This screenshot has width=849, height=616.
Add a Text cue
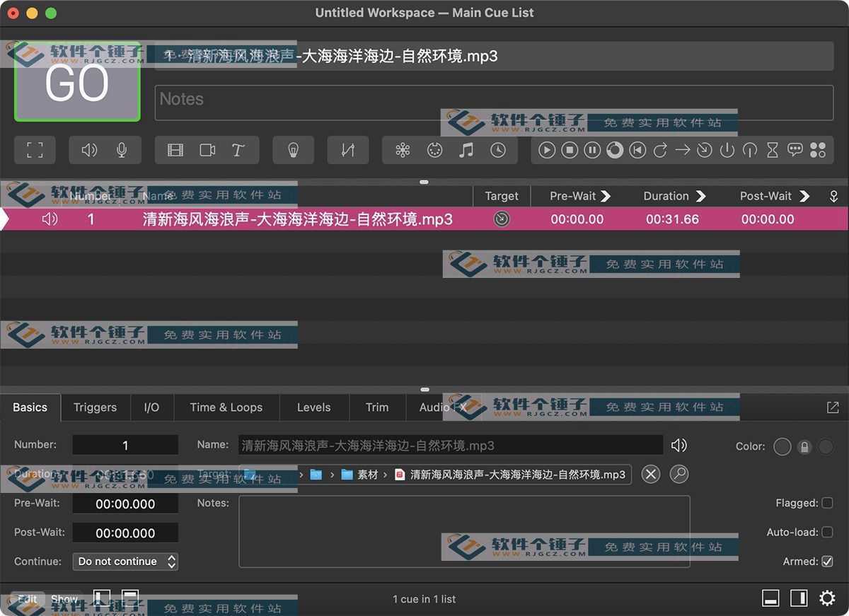(238, 150)
